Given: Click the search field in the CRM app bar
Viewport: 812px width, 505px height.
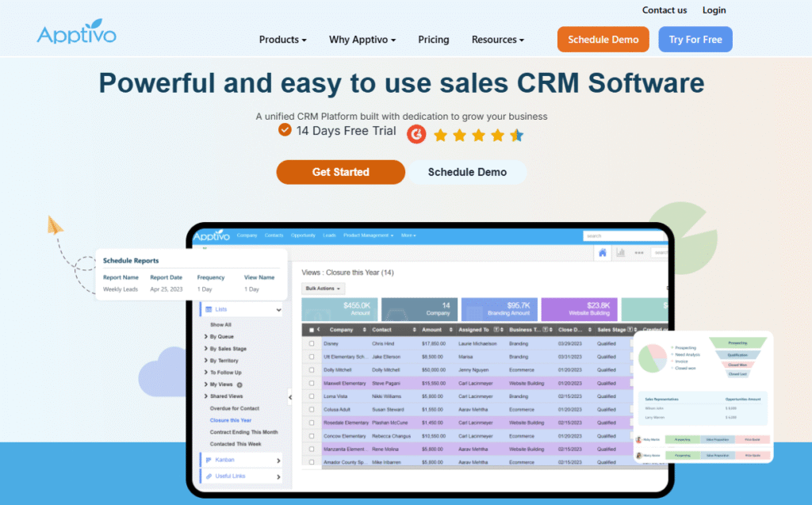Looking at the screenshot, I should [625, 235].
